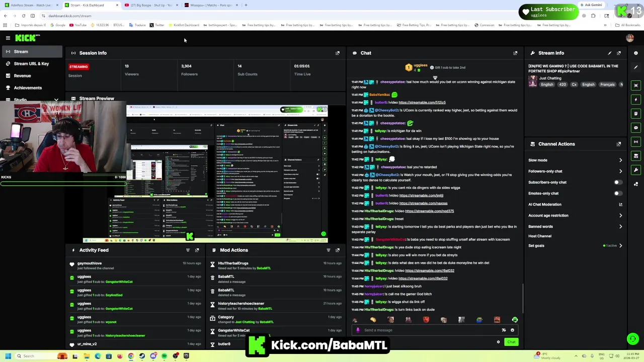Viewport: 644px width, 362px height.
Task: Select the taco emote in emote bar
Action: [373, 320]
